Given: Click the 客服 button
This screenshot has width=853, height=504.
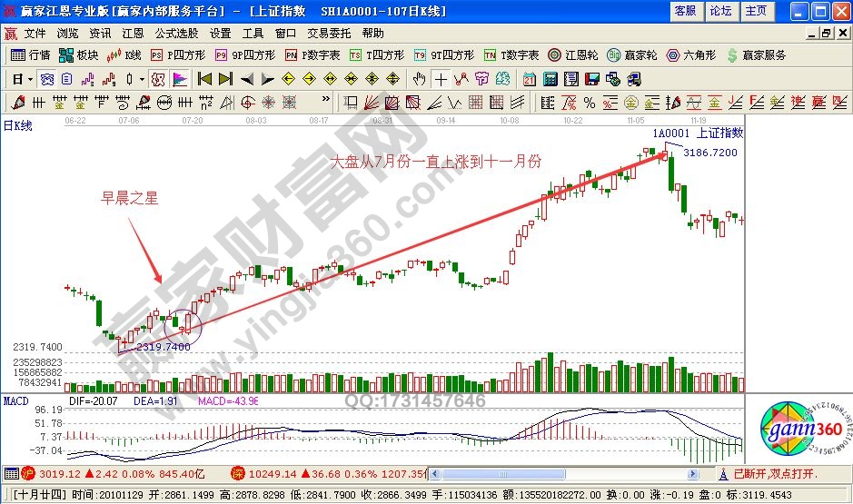Looking at the screenshot, I should pos(686,11).
